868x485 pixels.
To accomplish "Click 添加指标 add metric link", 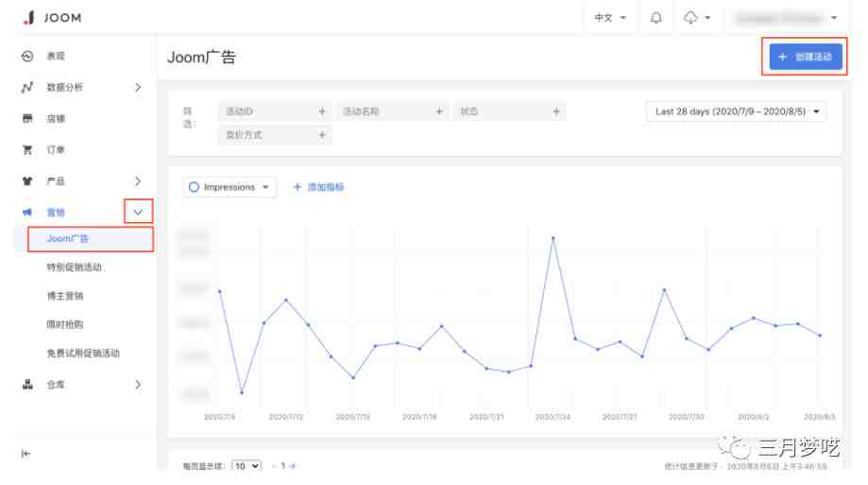I will coord(318,187).
